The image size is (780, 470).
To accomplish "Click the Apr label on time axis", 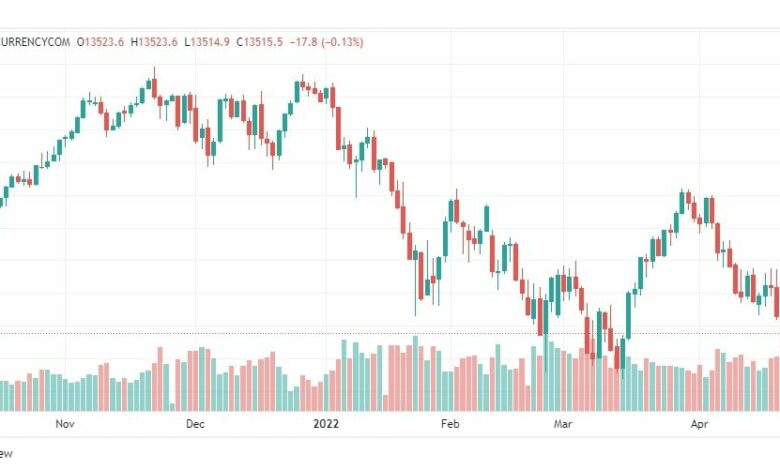I will point(699,424).
